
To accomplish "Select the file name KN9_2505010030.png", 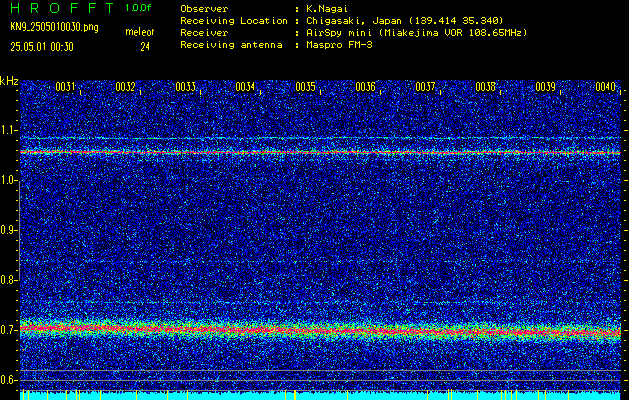I will pos(54,27).
